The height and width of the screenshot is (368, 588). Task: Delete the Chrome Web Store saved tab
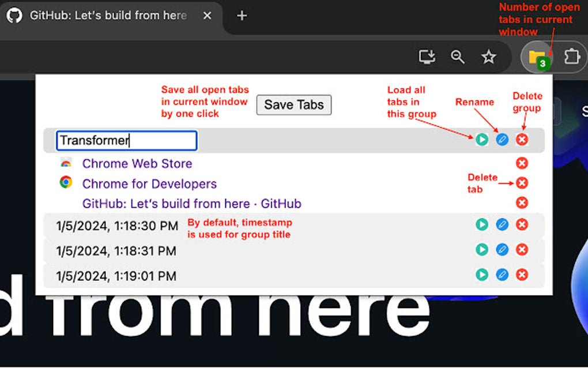pos(522,163)
